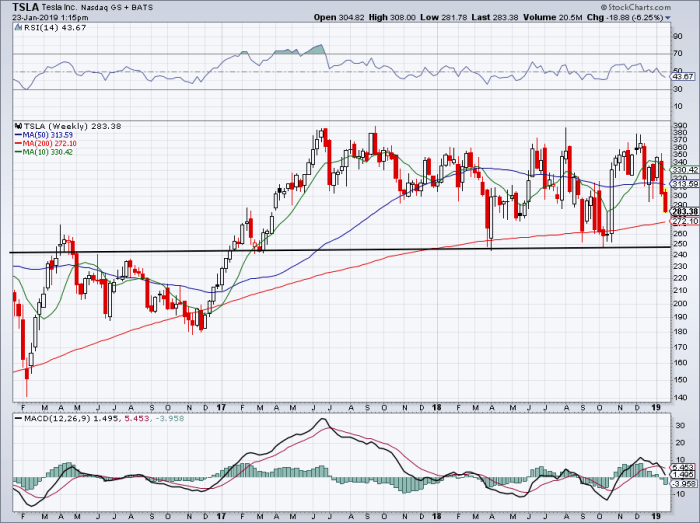Image resolution: width=700 pixels, height=523 pixels.
Task: Click the yellow-highlighted latest weekly candle
Action: 665,201
